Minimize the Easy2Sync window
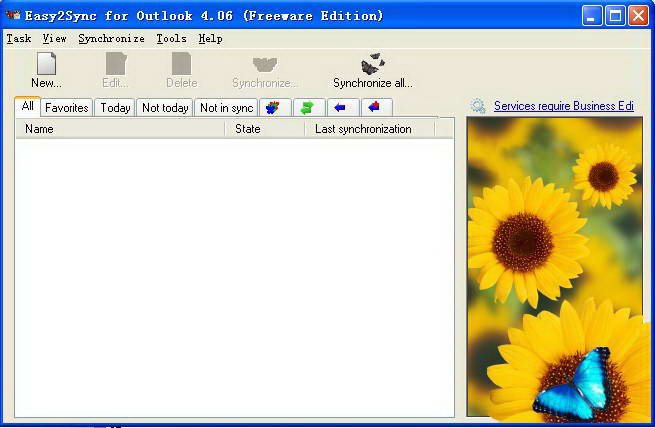The height and width of the screenshot is (428, 655). click(592, 16)
